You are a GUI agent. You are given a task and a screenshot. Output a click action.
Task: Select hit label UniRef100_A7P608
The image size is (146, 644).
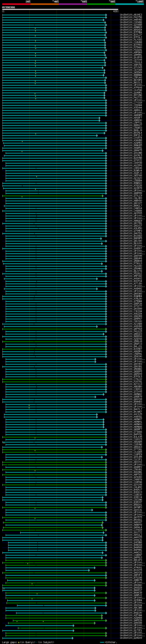tap(131, 87)
